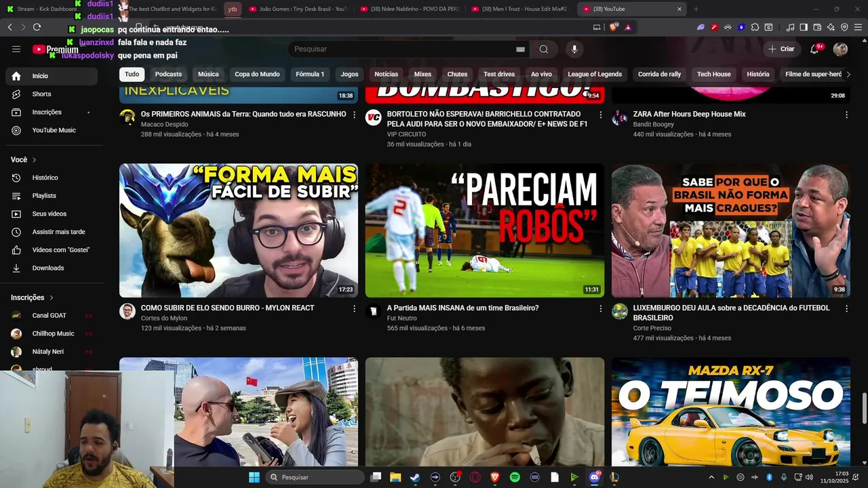
Task: Open options menu for Os PRIMEIROS ANIMAIS video
Action: point(354,115)
